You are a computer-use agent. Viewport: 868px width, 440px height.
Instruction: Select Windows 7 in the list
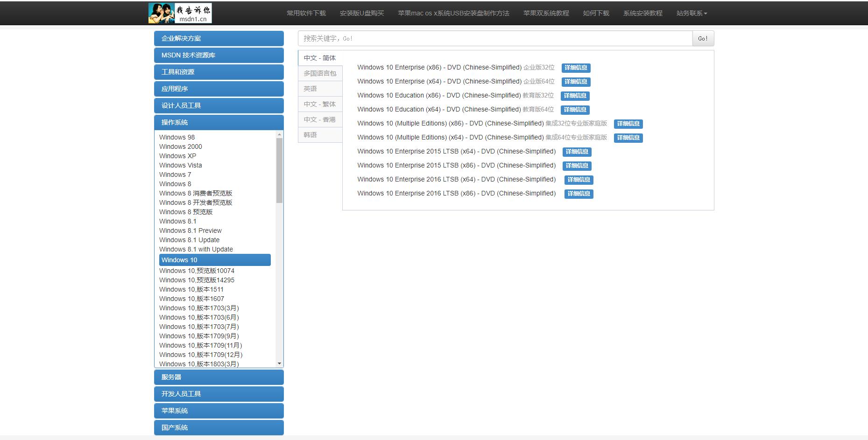[x=175, y=175]
